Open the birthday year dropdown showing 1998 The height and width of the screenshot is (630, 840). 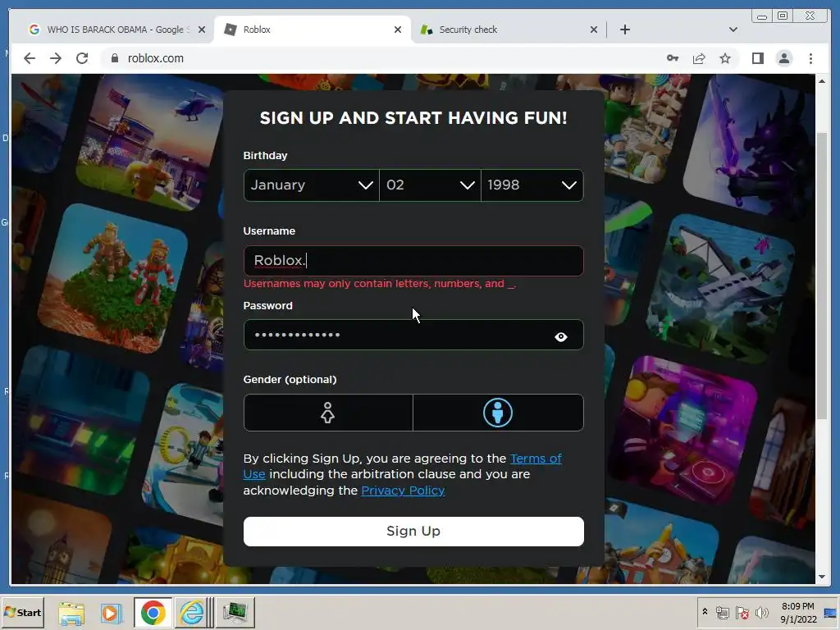(x=532, y=185)
